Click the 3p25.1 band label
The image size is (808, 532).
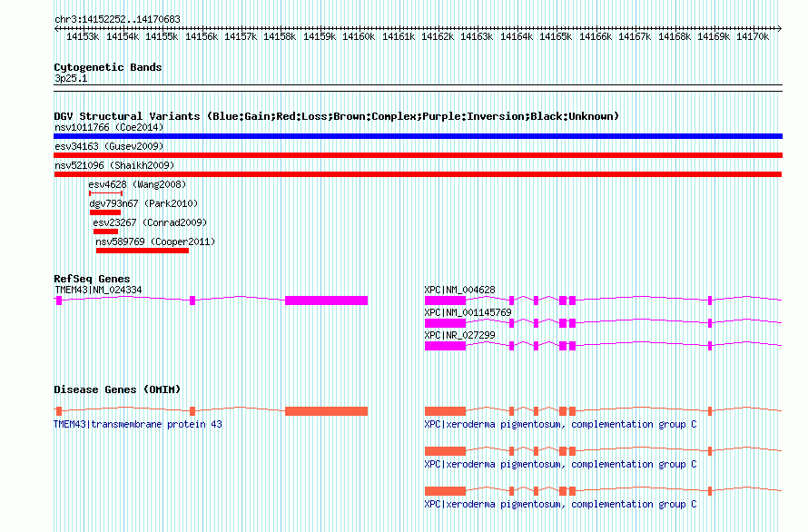click(x=71, y=78)
